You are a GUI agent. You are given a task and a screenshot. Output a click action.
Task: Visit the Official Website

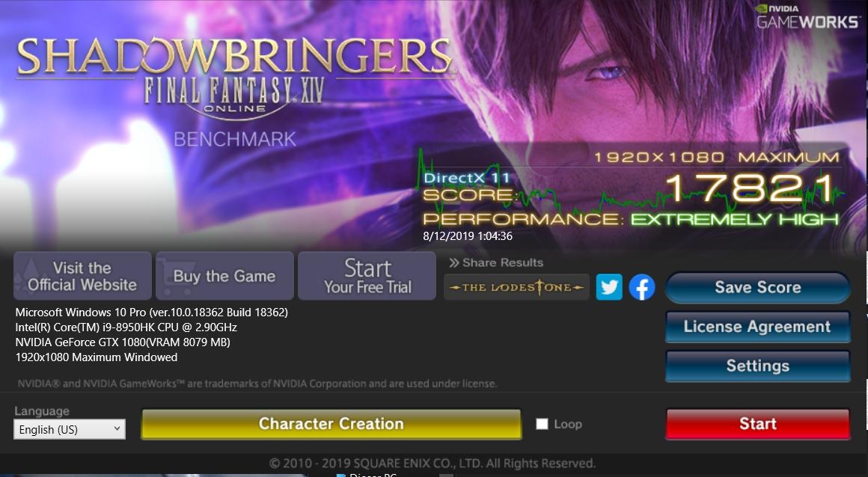[x=82, y=276]
